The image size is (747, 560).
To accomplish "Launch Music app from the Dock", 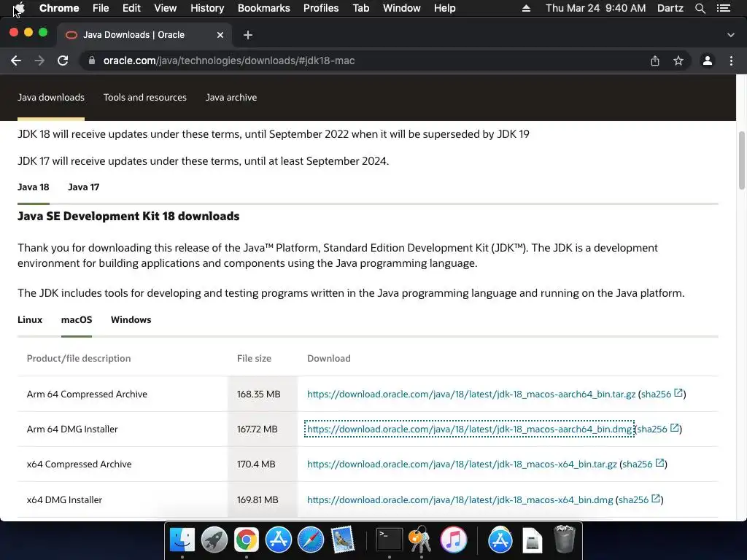I will click(454, 540).
